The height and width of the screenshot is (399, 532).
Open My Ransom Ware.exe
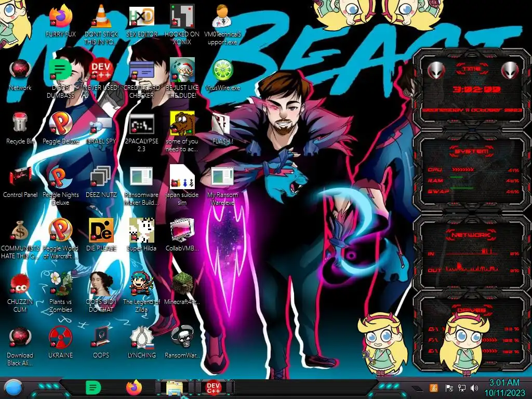(222, 177)
